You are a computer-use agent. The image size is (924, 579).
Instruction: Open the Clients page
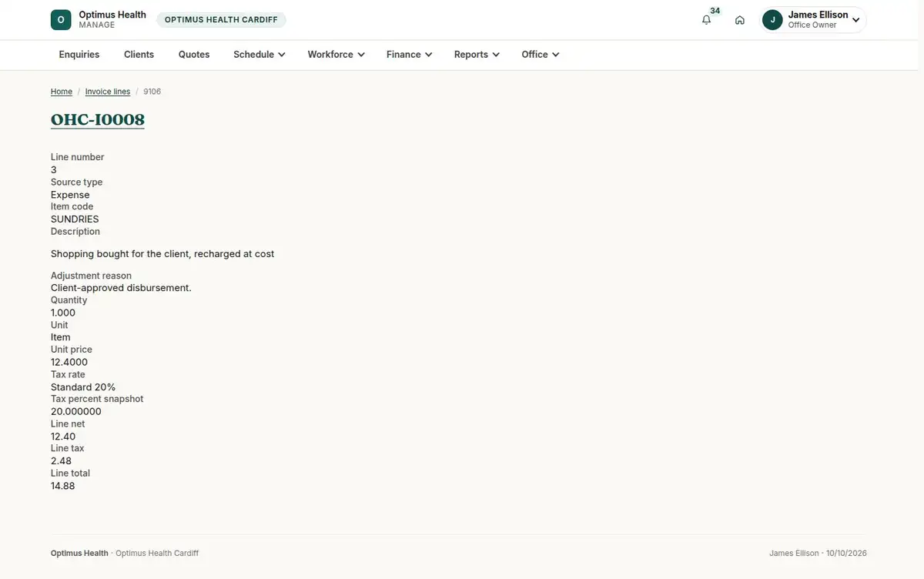click(139, 55)
